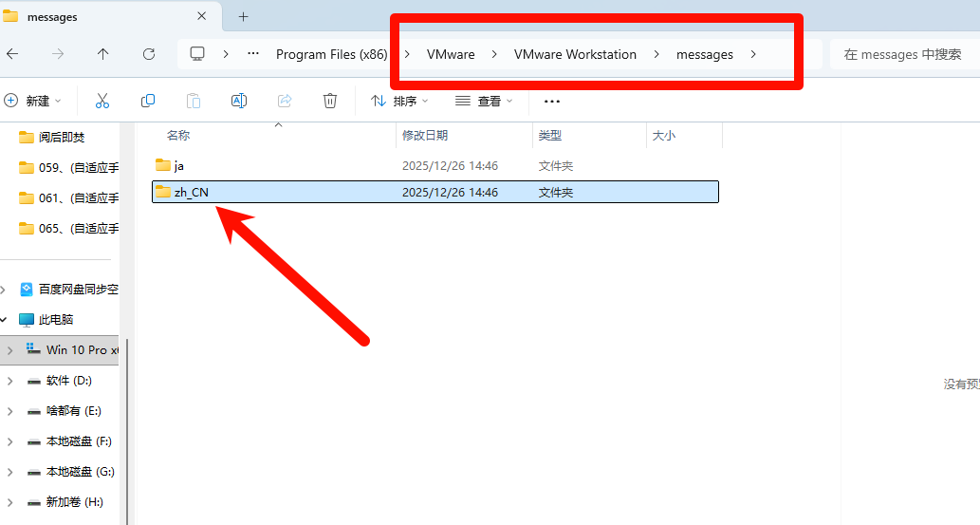The image size is (980, 525).
Task: Select the ja folder
Action: [x=178, y=165]
